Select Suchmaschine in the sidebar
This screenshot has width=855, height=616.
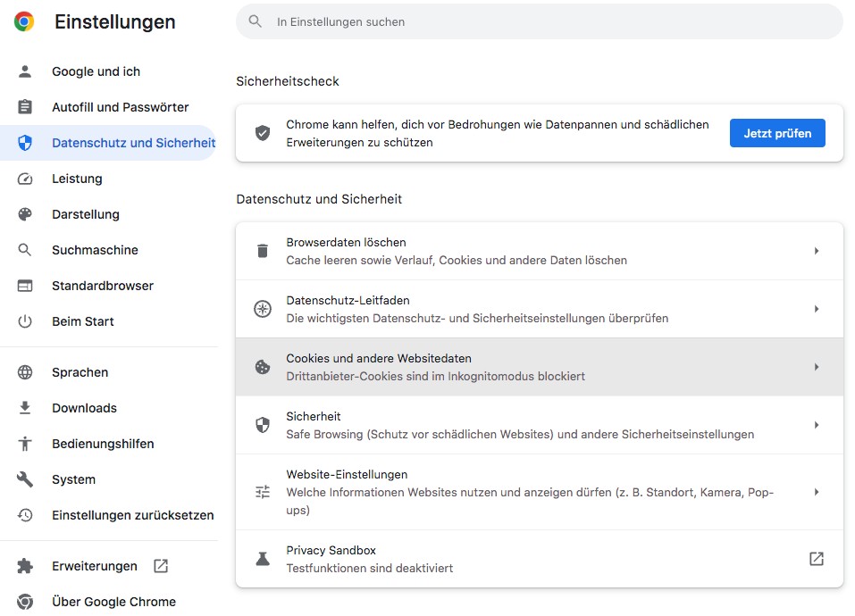coord(95,250)
